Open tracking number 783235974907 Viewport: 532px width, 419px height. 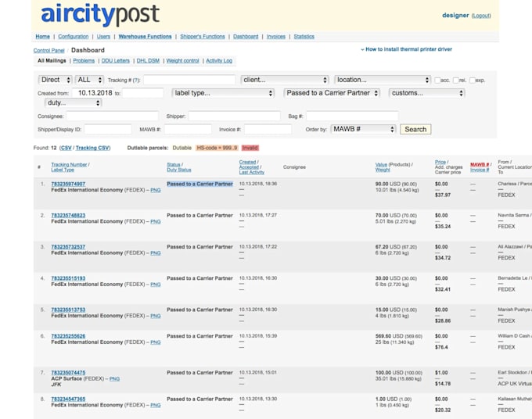(x=68, y=184)
